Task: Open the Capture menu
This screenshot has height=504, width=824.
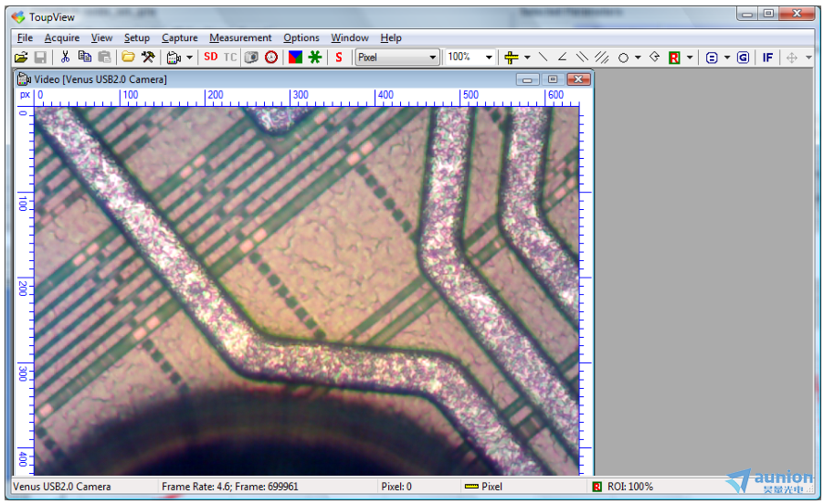Action: [180, 37]
